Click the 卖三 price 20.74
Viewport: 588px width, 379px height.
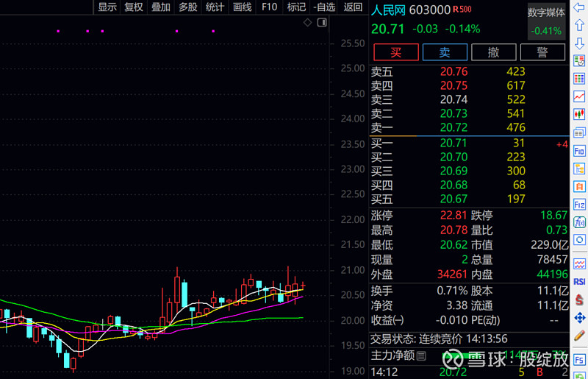(453, 99)
